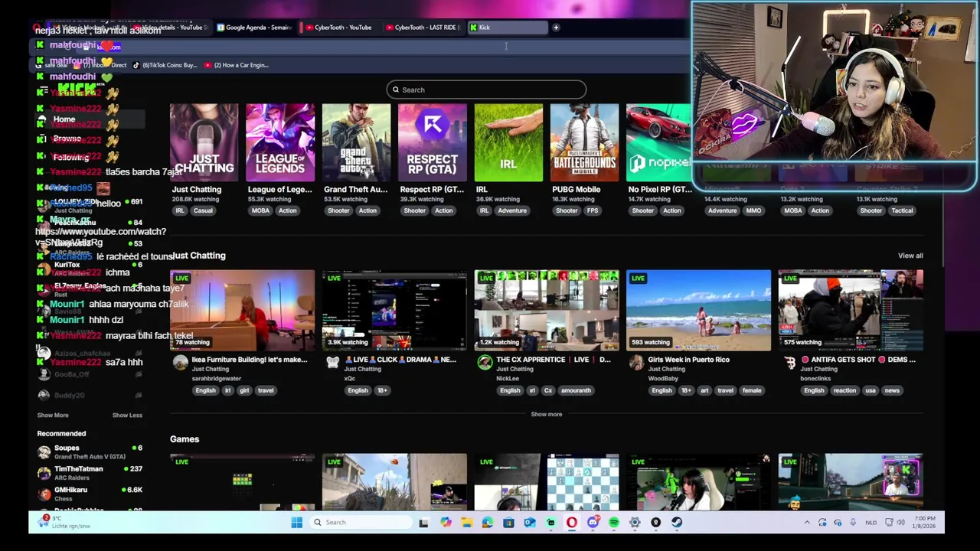Open Spotify from the taskbar
Screen dimensions: 980x551
click(614, 523)
